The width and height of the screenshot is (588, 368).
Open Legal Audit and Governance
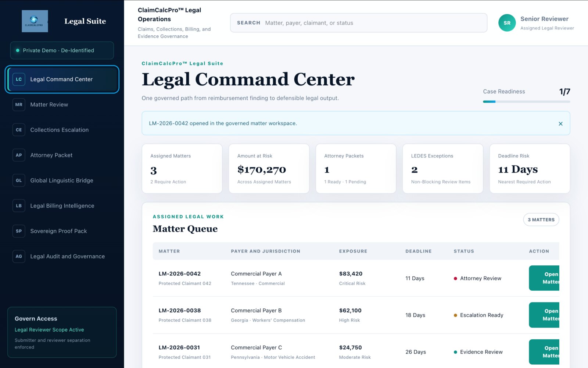click(62, 256)
